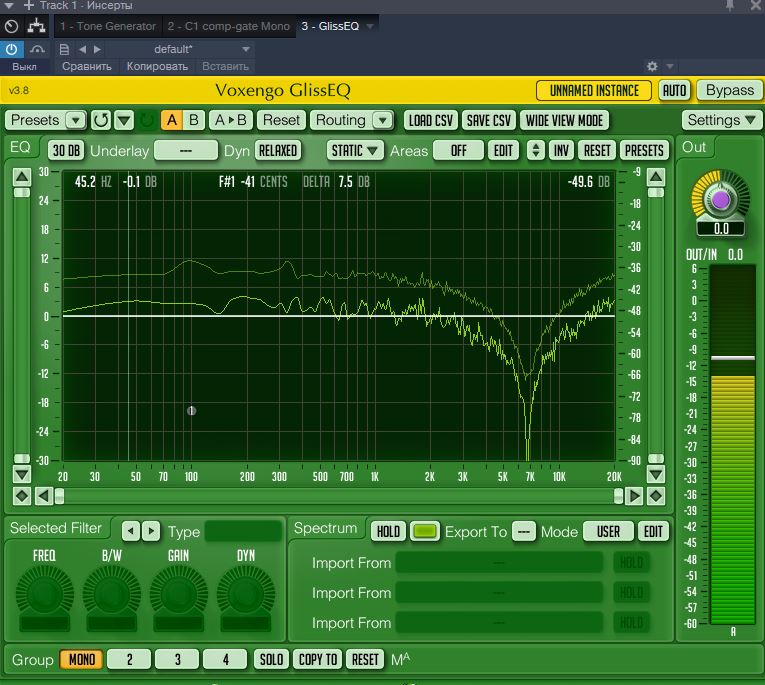The width and height of the screenshot is (765, 685).
Task: Toggle the AUTO button
Action: [x=674, y=91]
